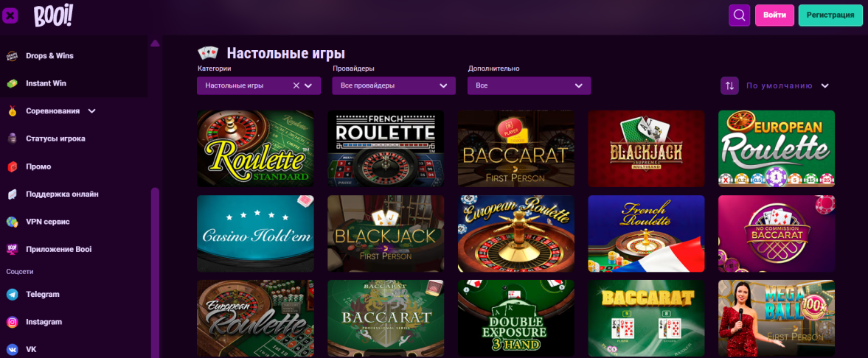Open the По умолчанию sorting dropdown

coord(787,85)
